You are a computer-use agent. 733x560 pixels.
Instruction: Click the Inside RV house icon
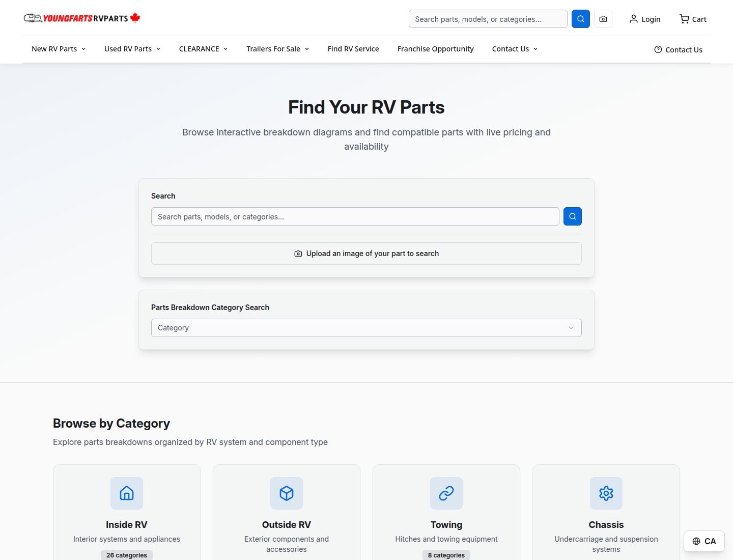[127, 493]
